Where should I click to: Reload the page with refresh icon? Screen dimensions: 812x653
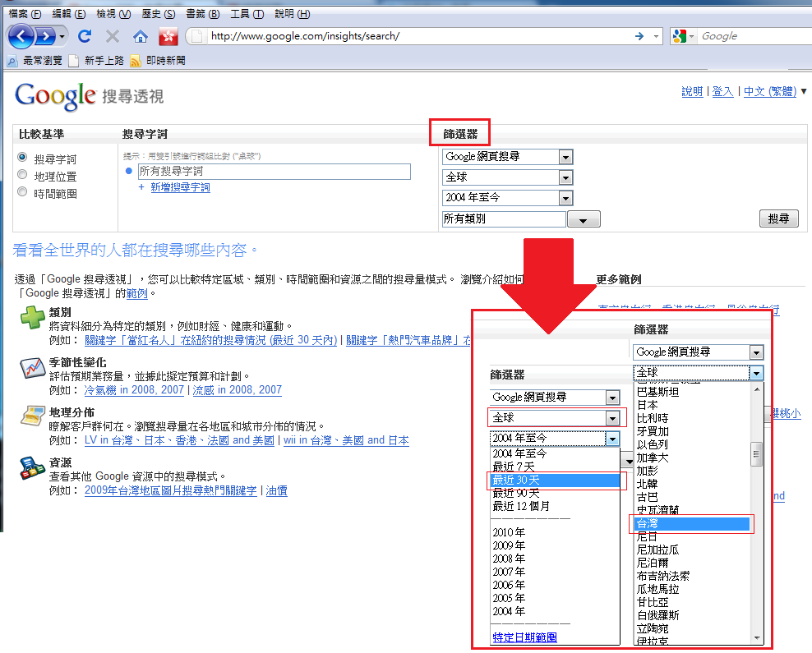[x=84, y=36]
